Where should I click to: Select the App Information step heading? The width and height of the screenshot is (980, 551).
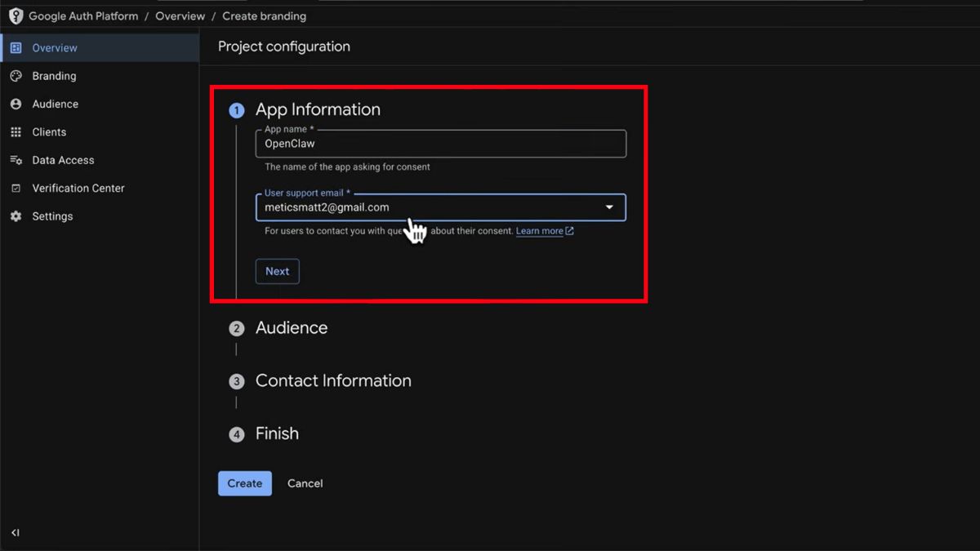[318, 109]
